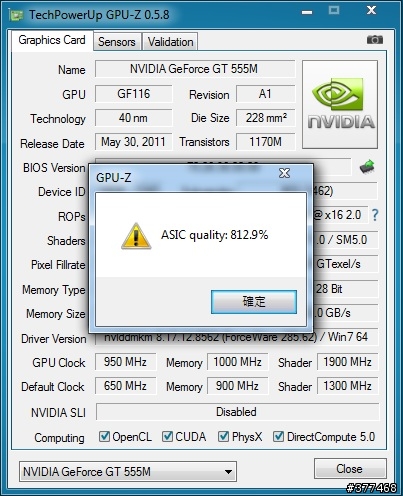Image resolution: width=403 pixels, height=496 pixels.
Task: Toggle the OpenCL checkbox
Action: point(105,436)
